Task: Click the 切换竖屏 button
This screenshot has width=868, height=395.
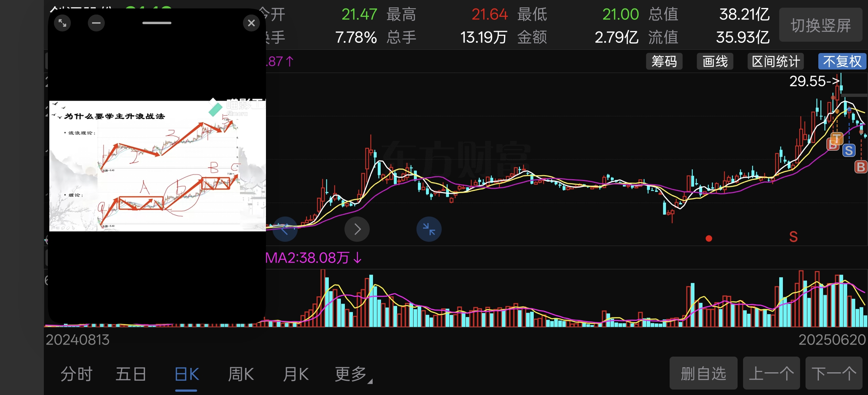Action: (x=821, y=25)
